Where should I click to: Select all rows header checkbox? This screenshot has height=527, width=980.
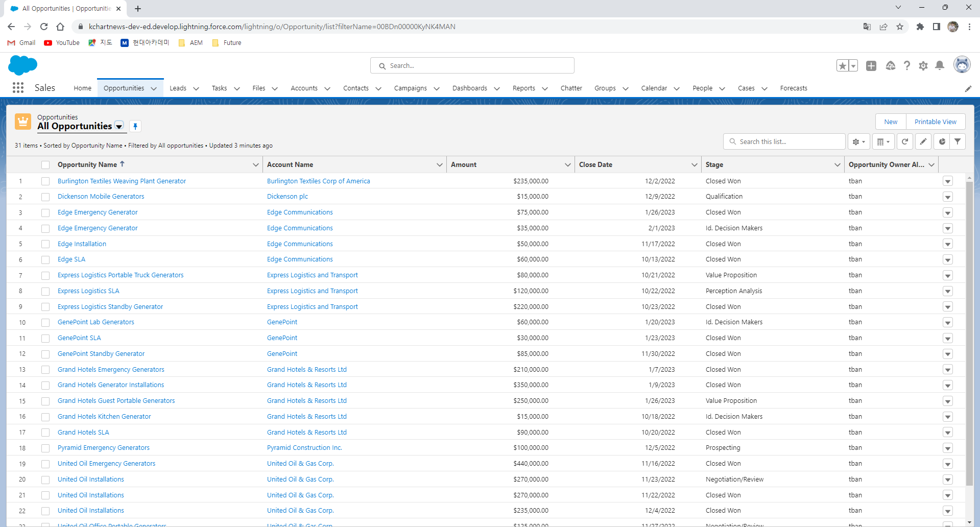[45, 165]
